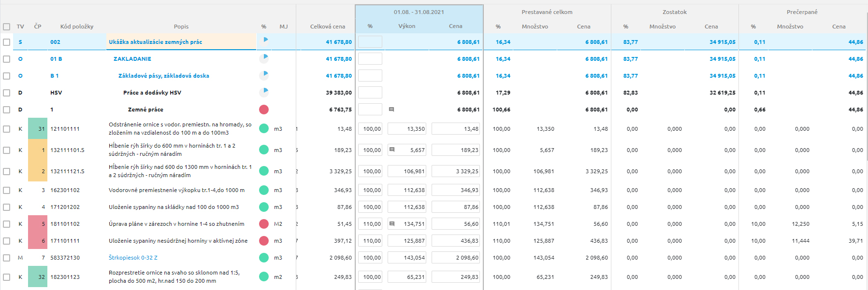Click Výkon field 106,981 for item 132111121.5
This screenshot has height=290, width=868.
tap(407, 171)
